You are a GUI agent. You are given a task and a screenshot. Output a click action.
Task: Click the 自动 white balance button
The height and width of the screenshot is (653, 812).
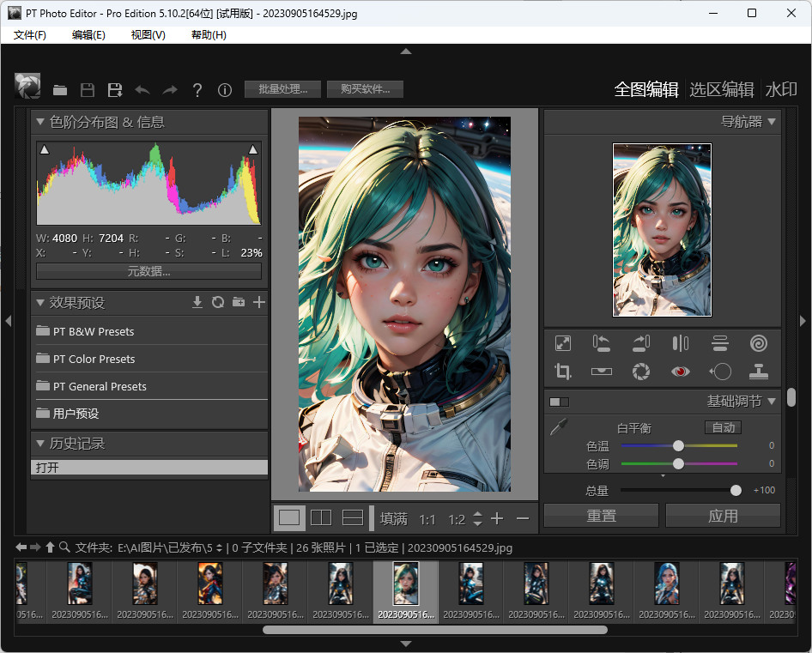click(723, 427)
